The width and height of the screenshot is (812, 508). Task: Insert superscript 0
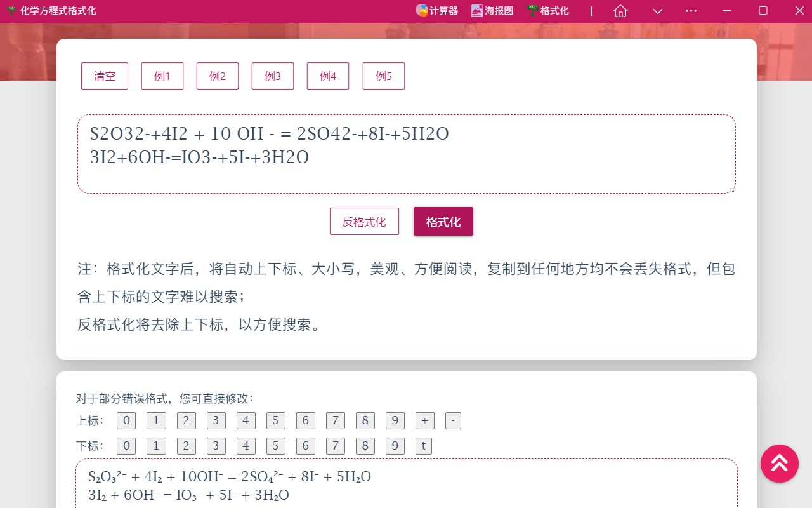coord(126,420)
